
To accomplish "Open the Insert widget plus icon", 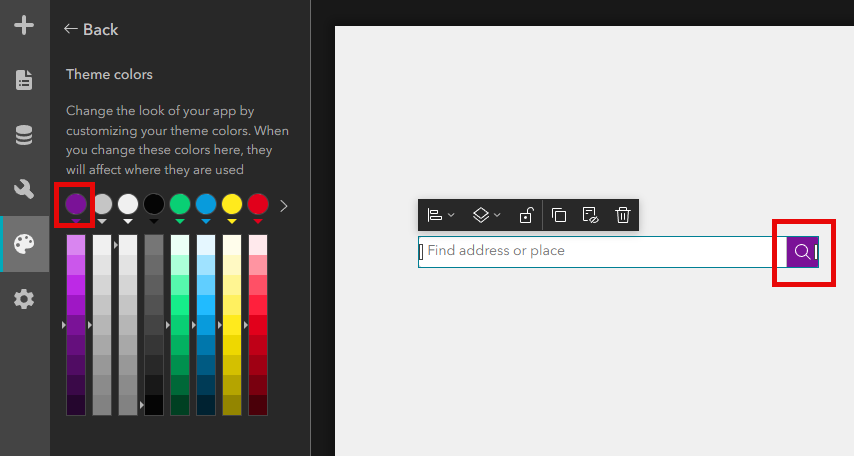I will (24, 25).
